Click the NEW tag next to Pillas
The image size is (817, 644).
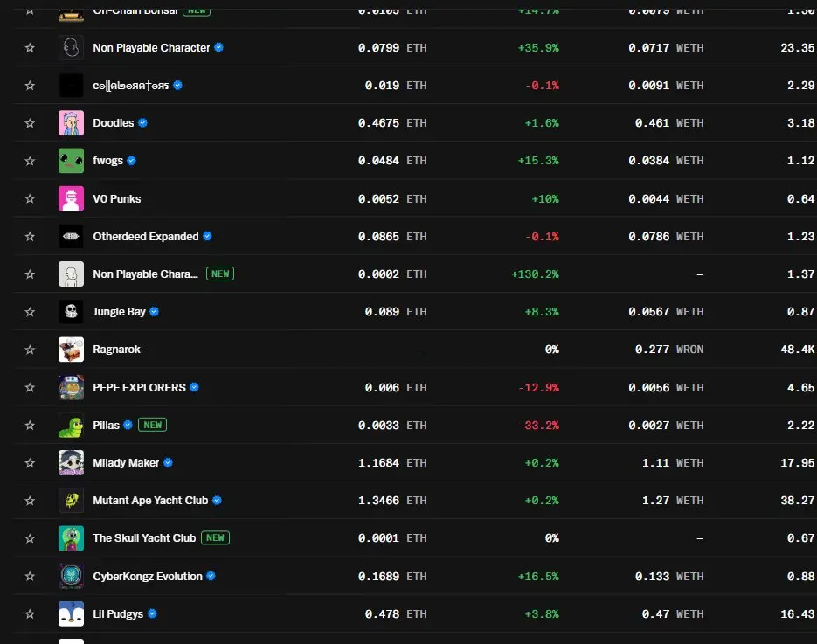[x=152, y=425]
